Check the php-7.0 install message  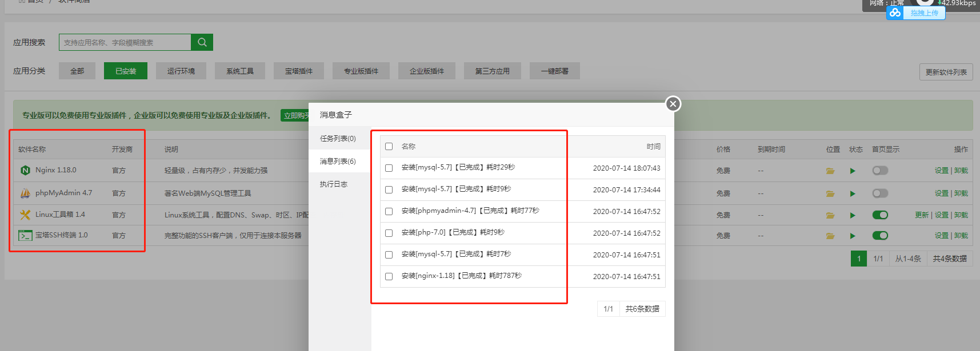(389, 233)
